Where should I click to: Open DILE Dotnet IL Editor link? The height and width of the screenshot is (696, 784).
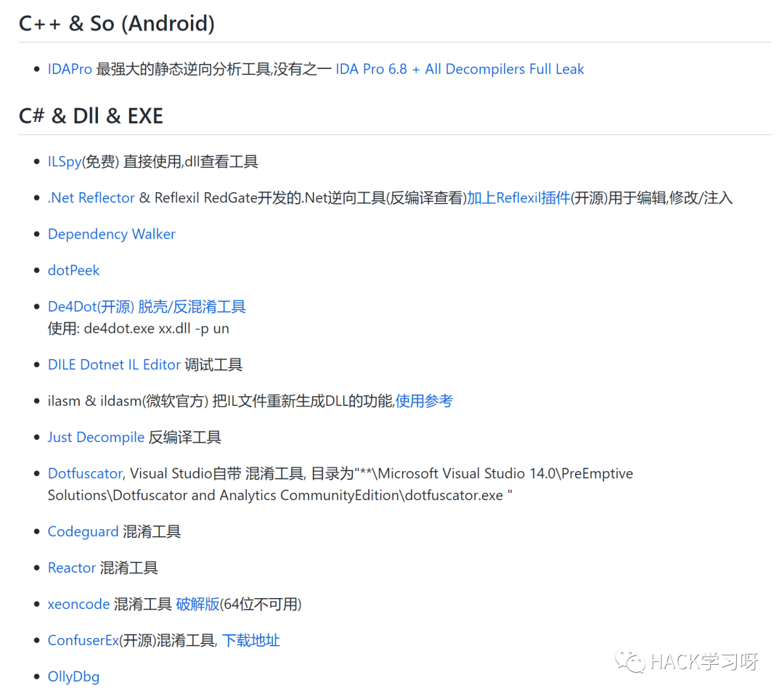(114, 364)
